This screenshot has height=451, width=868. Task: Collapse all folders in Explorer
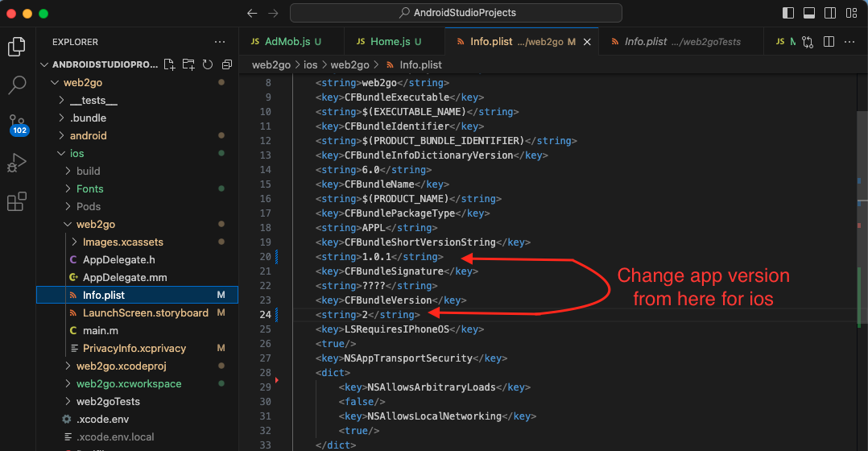(227, 64)
